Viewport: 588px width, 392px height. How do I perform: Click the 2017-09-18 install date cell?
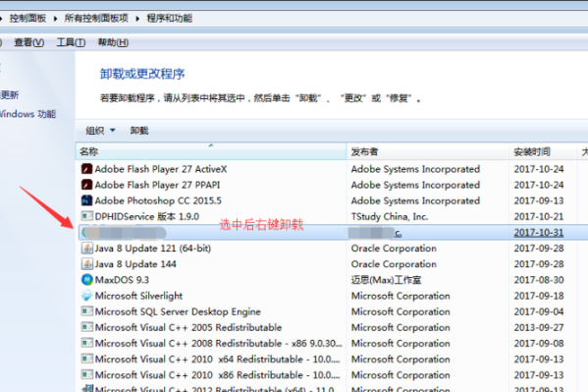[x=539, y=296]
